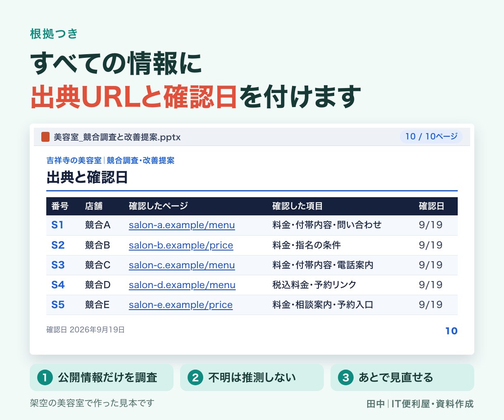This screenshot has width=504, height=420.
Task: Select source number S1
Action: [x=57, y=225]
